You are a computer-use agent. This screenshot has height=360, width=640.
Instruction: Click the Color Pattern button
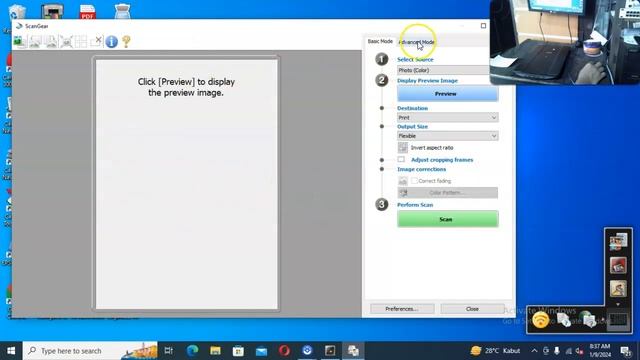[x=448, y=193]
